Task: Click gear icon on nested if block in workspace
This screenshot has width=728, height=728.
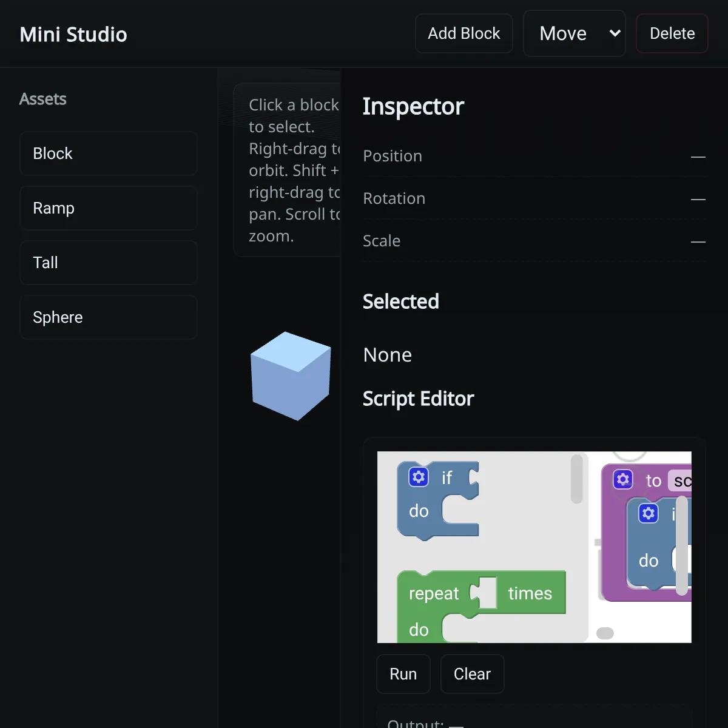Action: tap(649, 514)
